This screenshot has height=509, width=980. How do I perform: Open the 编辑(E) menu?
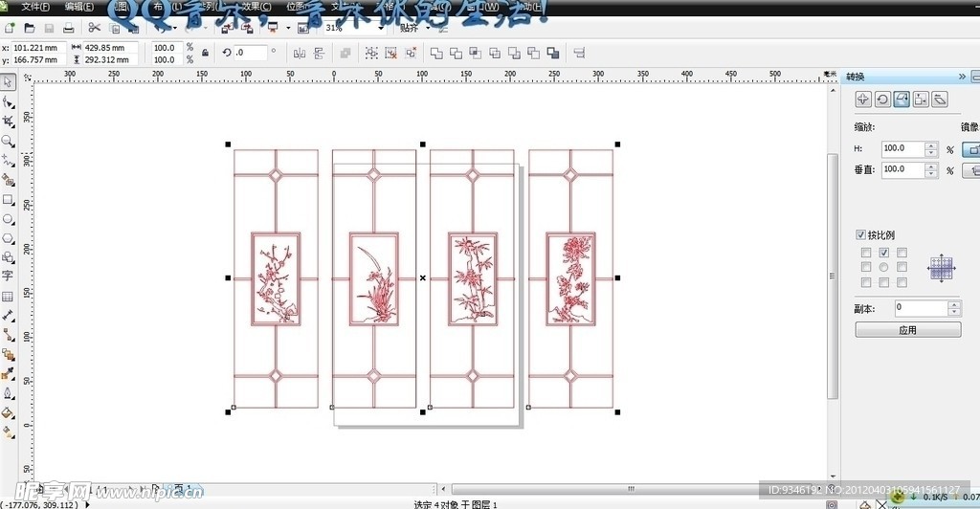(x=79, y=7)
